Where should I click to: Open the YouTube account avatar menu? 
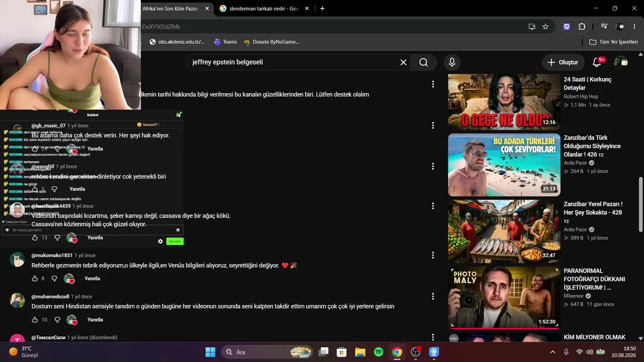coord(621,62)
